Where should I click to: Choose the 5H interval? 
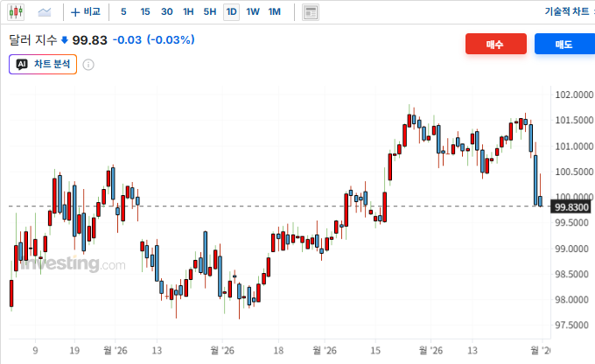click(210, 12)
